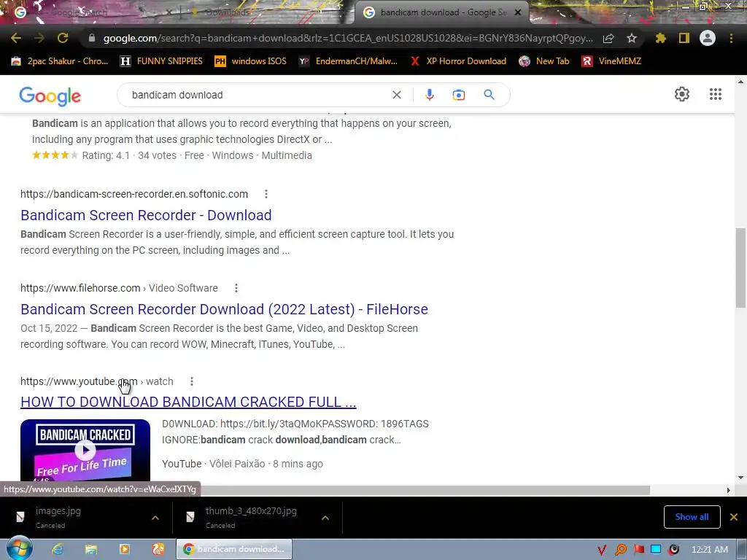Image resolution: width=747 pixels, height=560 pixels.
Task: Open the New Tab bookmark
Action: coord(544,61)
